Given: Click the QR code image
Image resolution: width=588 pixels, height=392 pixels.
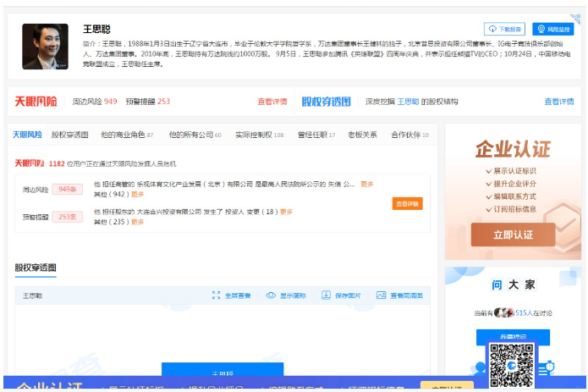Looking at the screenshot, I should (x=512, y=366).
